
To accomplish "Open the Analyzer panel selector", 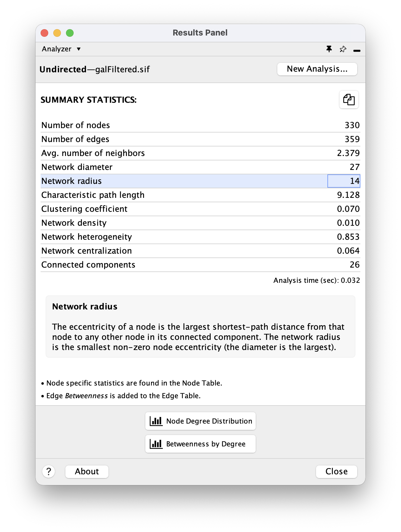I will pos(61,49).
